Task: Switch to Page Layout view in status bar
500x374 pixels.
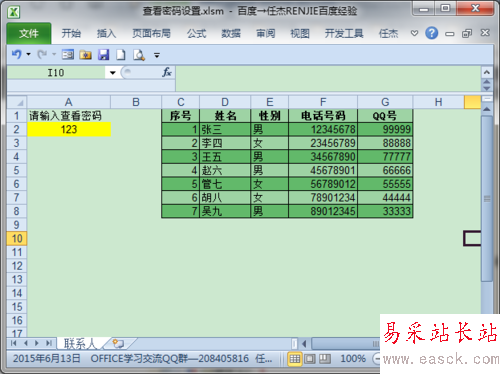Action: point(310,359)
